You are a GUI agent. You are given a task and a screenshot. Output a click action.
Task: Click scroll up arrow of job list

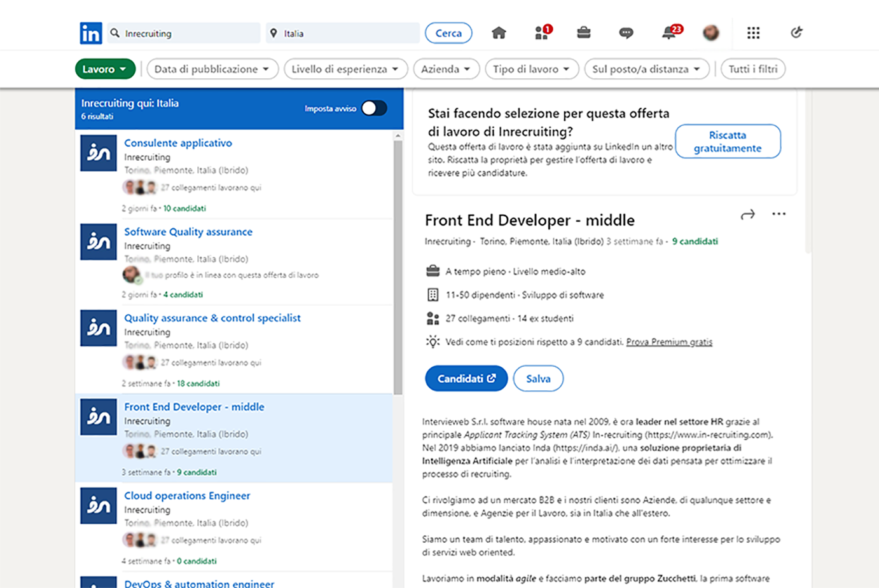point(398,135)
